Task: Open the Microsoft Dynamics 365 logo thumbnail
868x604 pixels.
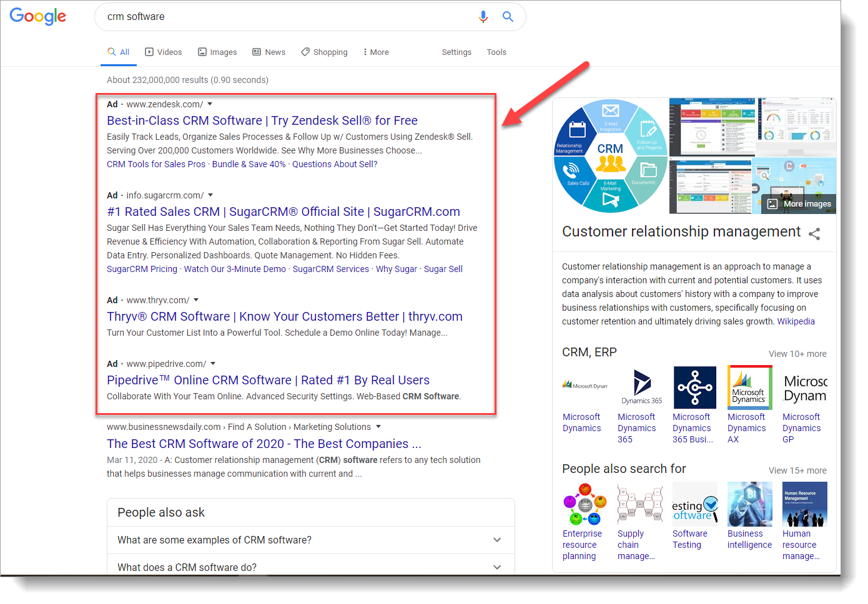Action: coord(641,387)
